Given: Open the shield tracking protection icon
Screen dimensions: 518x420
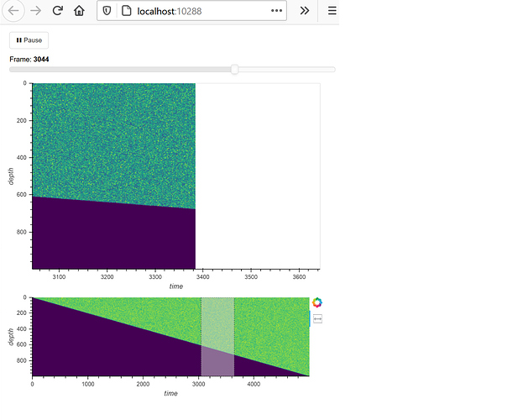Looking at the screenshot, I should (107, 11).
